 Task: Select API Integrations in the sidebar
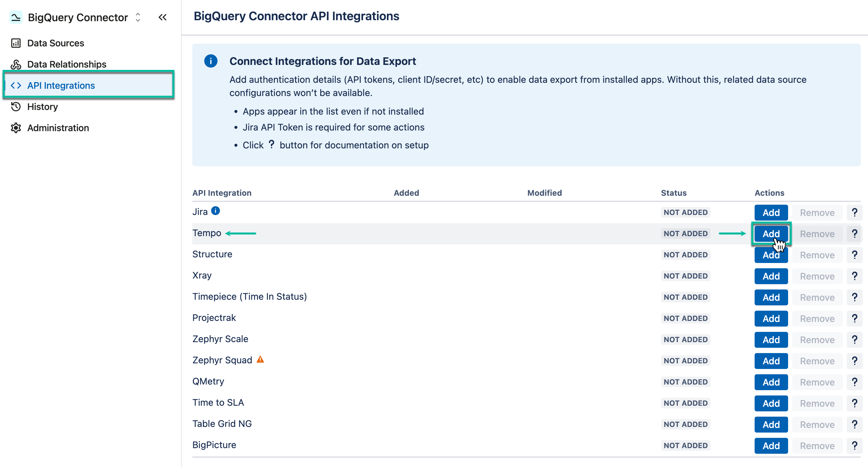tap(61, 85)
